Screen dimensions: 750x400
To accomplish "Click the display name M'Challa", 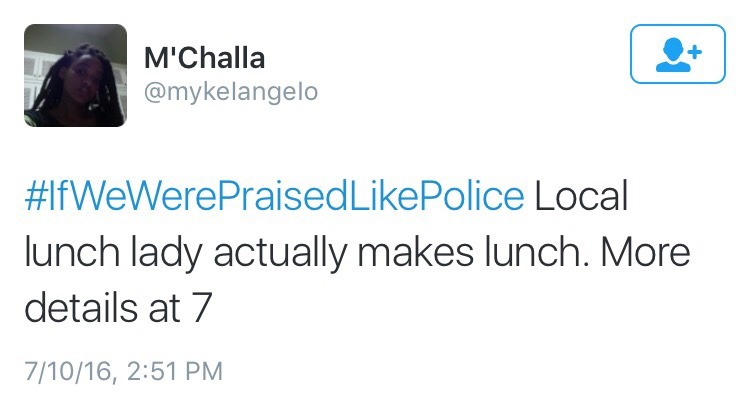I will [205, 57].
